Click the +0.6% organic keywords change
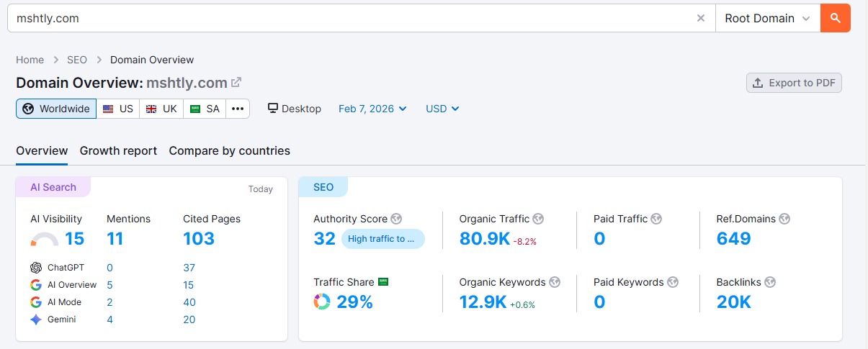 pyautogui.click(x=523, y=305)
